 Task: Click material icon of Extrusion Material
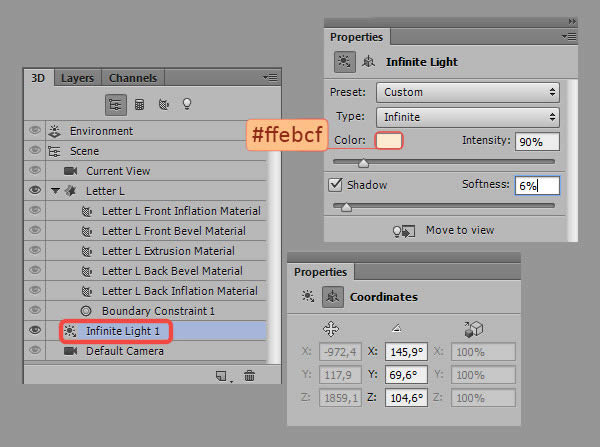87,251
